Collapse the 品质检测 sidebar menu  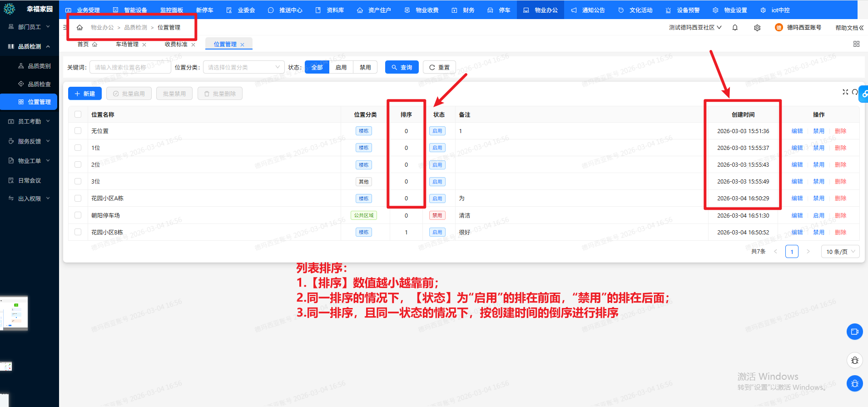30,46
